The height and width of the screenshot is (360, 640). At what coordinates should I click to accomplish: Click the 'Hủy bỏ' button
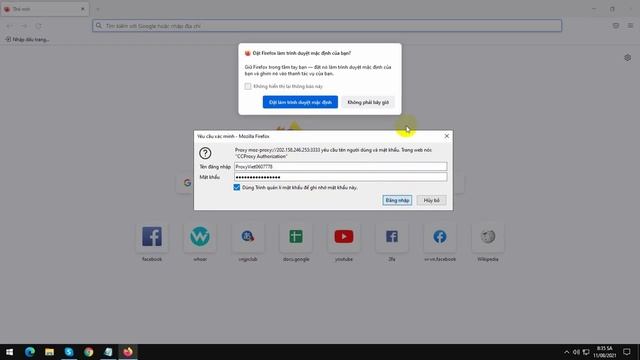pos(431,200)
